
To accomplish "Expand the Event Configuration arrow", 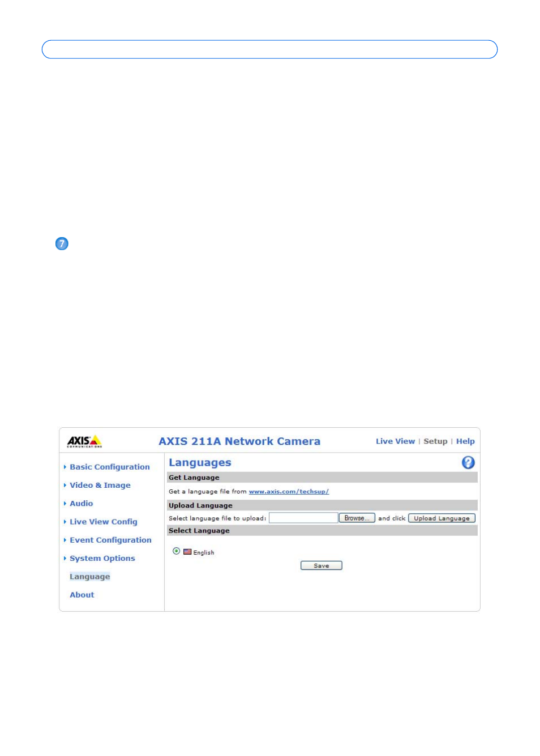I will point(65,540).
